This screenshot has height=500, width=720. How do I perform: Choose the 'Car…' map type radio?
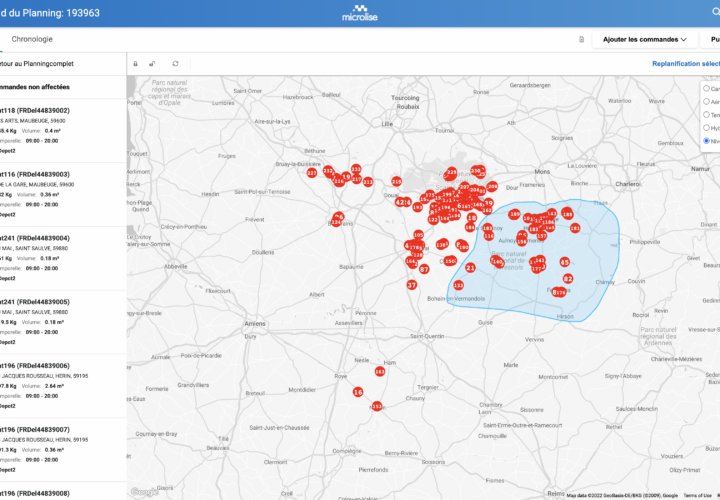pos(706,89)
